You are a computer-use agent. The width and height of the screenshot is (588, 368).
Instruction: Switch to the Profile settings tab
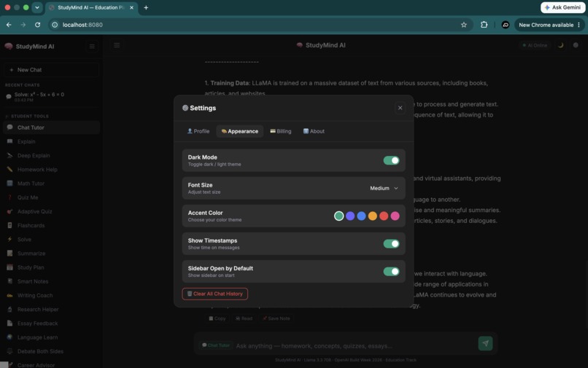coord(198,131)
